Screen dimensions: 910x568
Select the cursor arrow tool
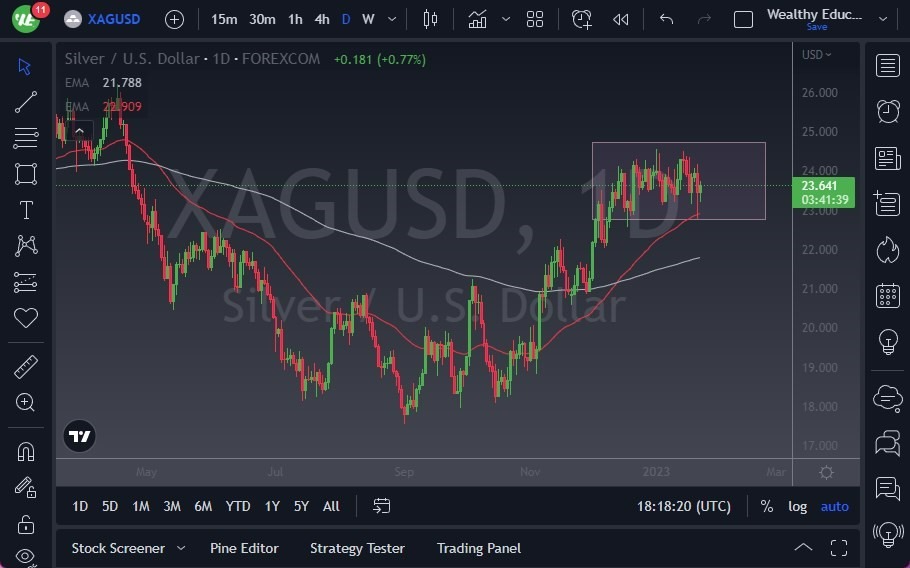click(x=24, y=66)
